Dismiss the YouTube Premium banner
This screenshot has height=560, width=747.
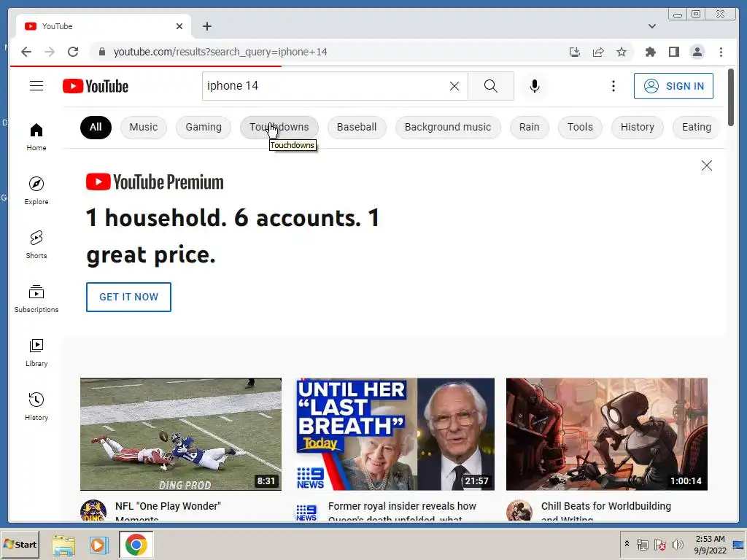[706, 166]
